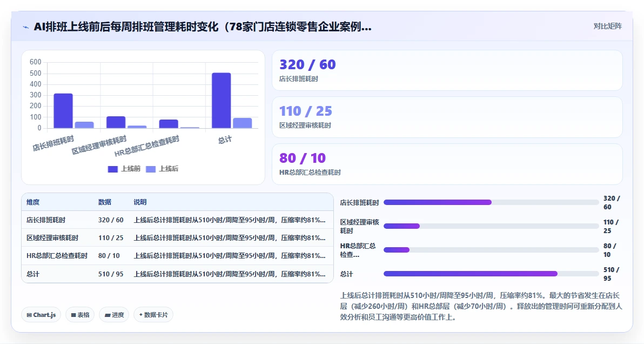Toggle the 上线前 legend entry

click(124, 169)
